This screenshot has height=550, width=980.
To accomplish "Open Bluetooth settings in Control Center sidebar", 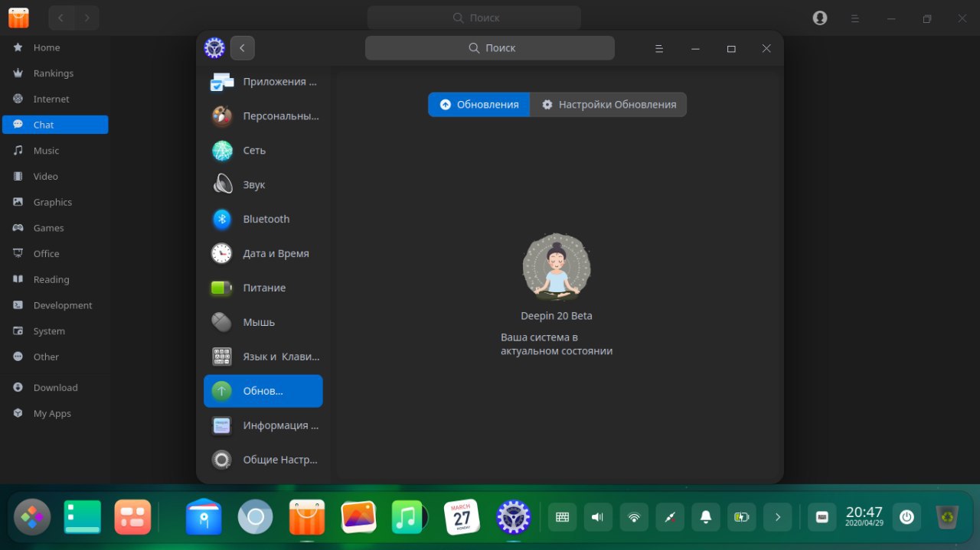I will [x=263, y=219].
